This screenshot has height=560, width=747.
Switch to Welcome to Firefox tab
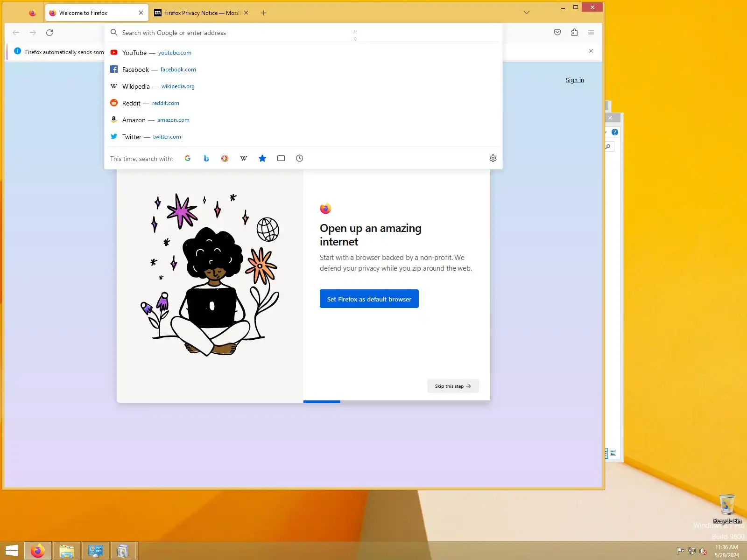pyautogui.click(x=97, y=13)
